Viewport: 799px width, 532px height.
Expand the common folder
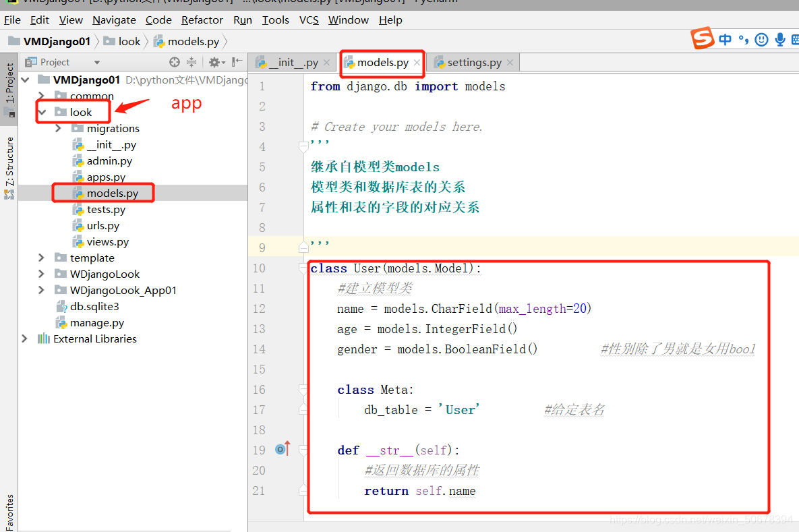40,95
